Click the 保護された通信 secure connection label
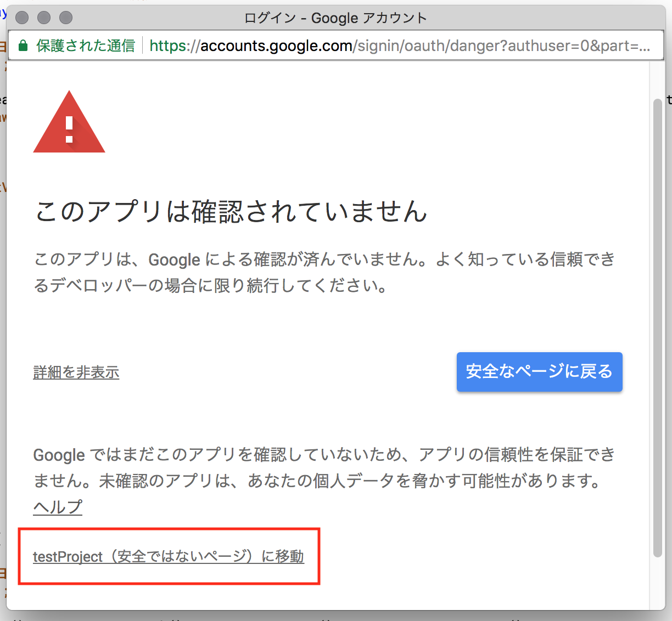This screenshot has height=621, width=672. (x=85, y=46)
